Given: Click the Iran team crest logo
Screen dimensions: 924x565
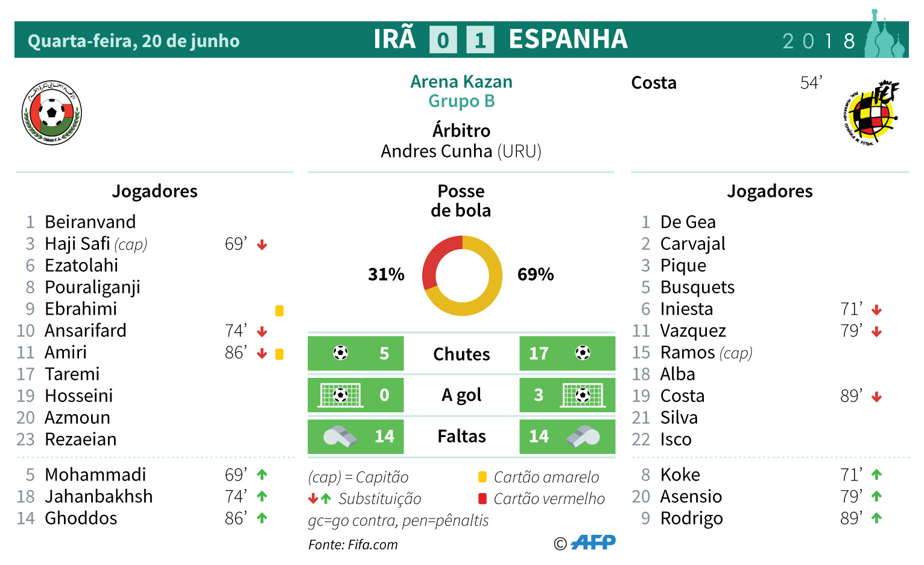Looking at the screenshot, I should 52,113.
